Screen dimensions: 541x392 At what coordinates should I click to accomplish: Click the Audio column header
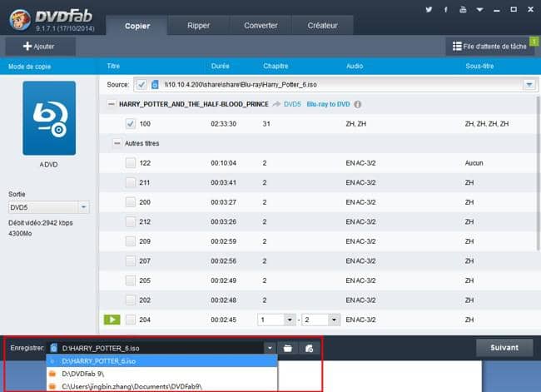(x=355, y=66)
